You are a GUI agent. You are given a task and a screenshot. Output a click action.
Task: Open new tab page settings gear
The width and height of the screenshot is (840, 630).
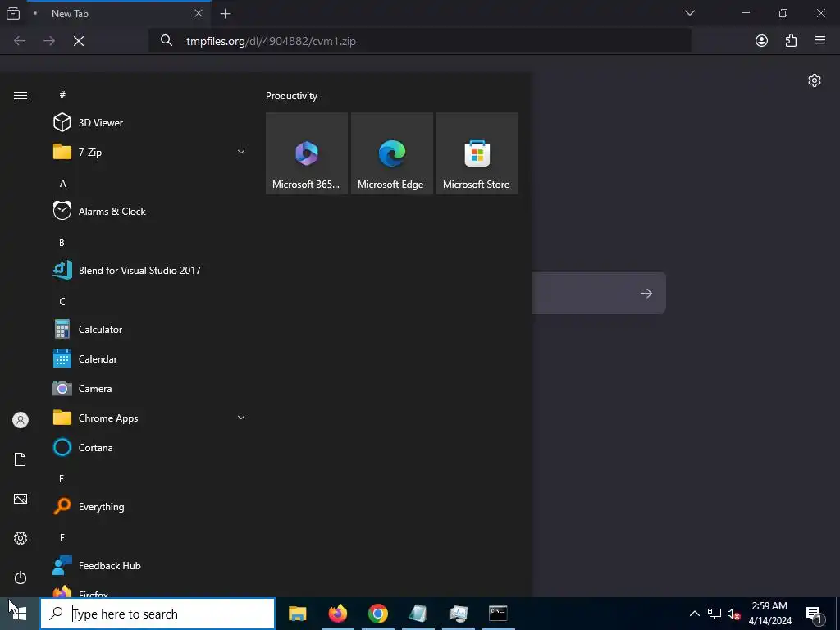(x=815, y=80)
